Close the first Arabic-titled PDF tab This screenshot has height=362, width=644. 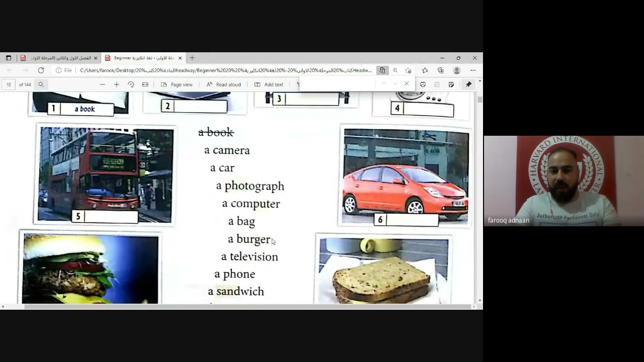[x=96, y=58]
